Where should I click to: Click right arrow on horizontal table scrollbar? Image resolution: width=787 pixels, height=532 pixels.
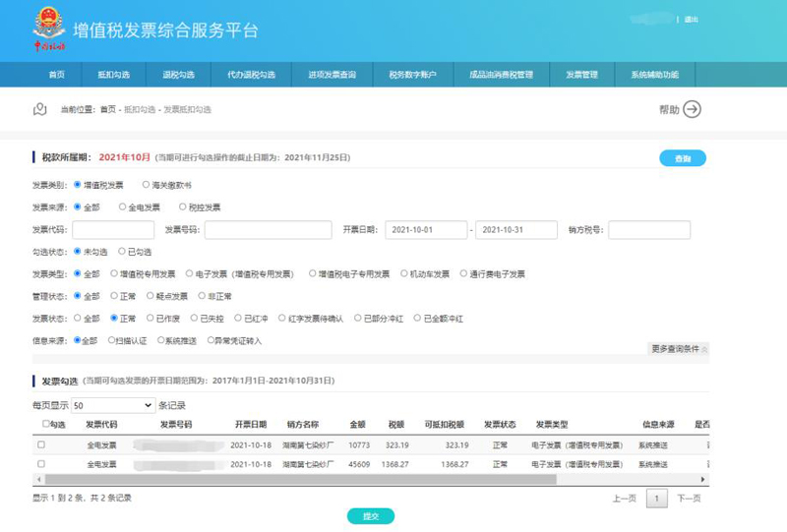(702, 480)
